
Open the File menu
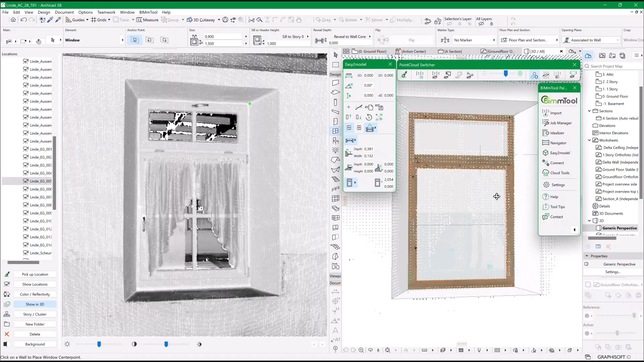pos(5,12)
